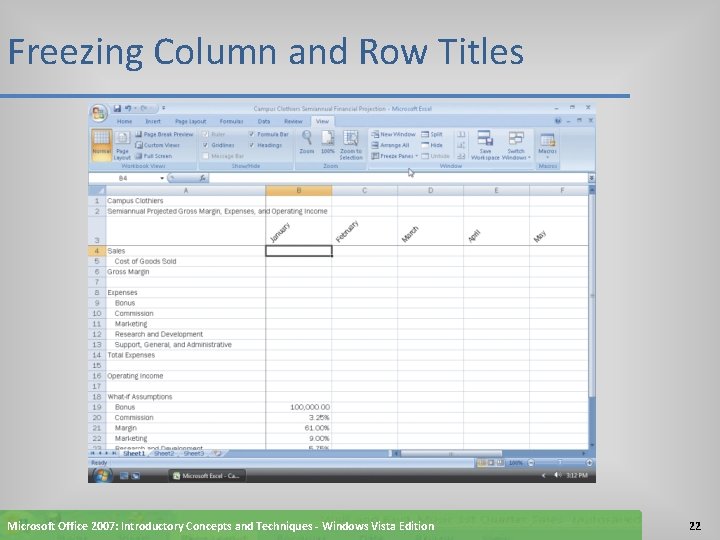The image size is (720, 540).
Task: Click Zoom Out minus button in status bar
Action: click(x=531, y=463)
